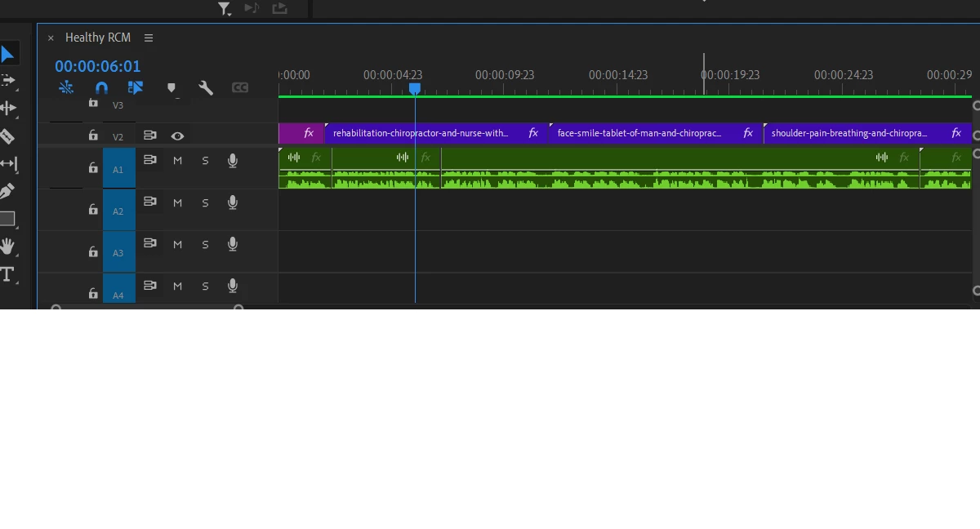Toggle Snap in Timeline magnet

pos(101,87)
